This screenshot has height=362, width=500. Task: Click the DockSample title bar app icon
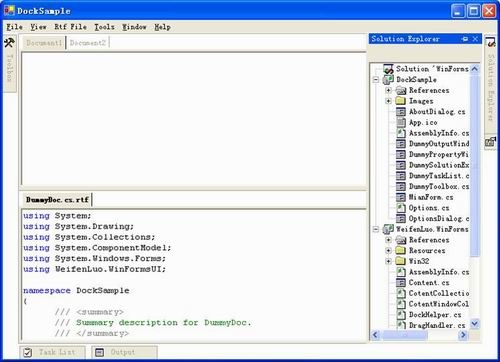[x=9, y=11]
